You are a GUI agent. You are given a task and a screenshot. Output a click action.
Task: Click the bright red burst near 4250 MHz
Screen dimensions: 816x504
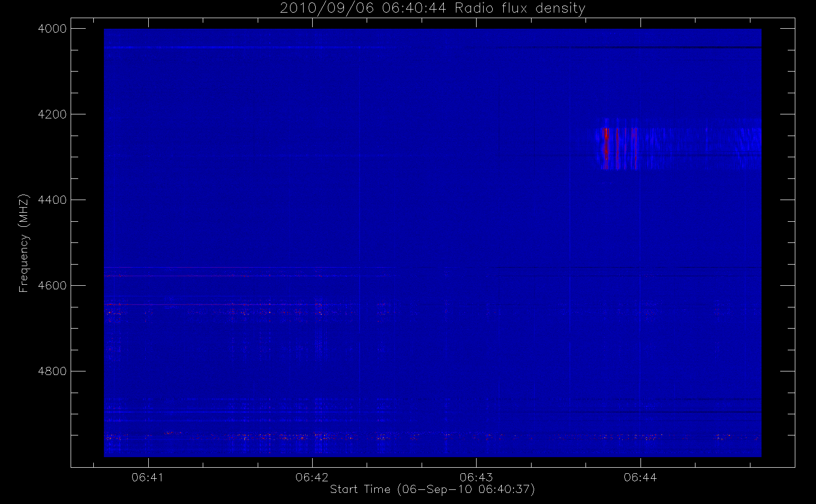coord(607,144)
